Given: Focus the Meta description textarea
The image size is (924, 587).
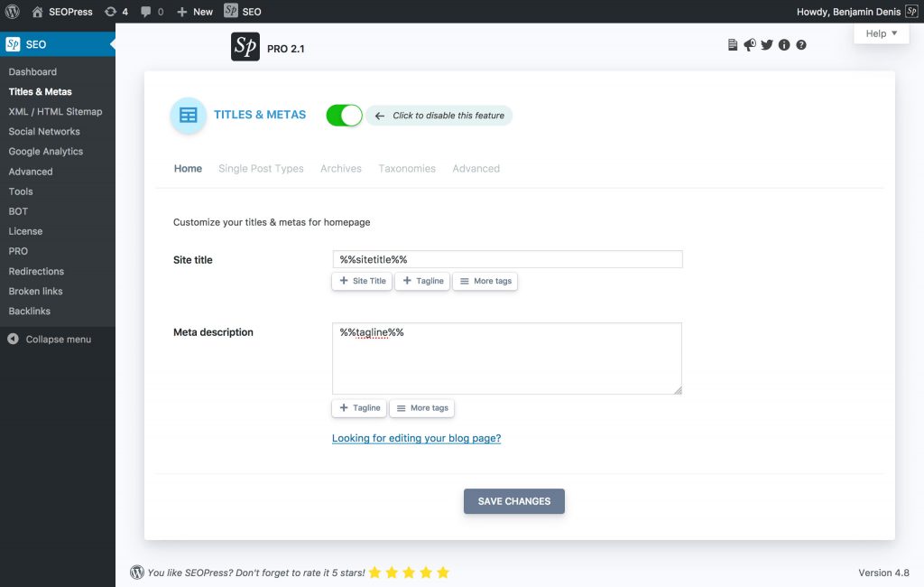Looking at the screenshot, I should click(x=507, y=359).
